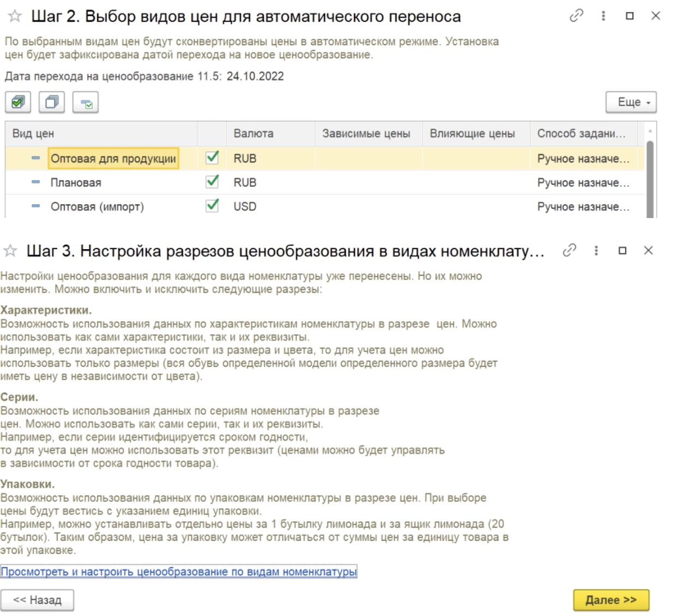Screen dimensions: 685x616
Task: Click the check-all price types icon
Action: tap(18, 102)
